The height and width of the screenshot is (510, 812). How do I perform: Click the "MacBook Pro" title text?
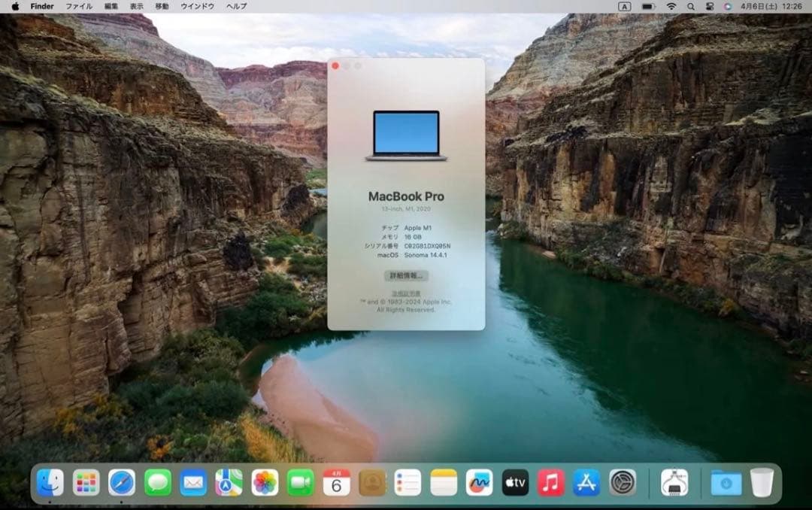point(406,196)
